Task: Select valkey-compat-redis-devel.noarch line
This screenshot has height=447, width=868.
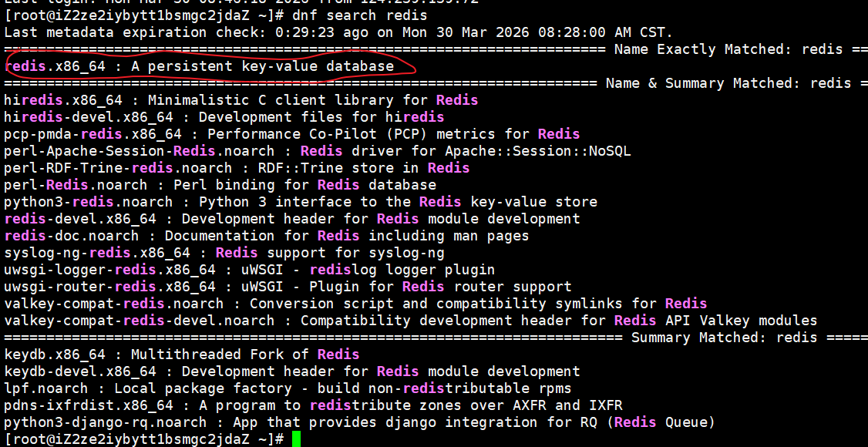Action: pos(410,321)
